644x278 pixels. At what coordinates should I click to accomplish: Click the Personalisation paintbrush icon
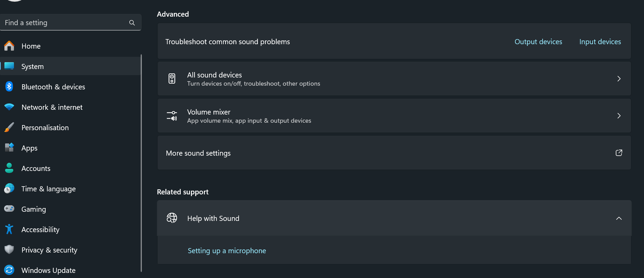click(x=9, y=127)
